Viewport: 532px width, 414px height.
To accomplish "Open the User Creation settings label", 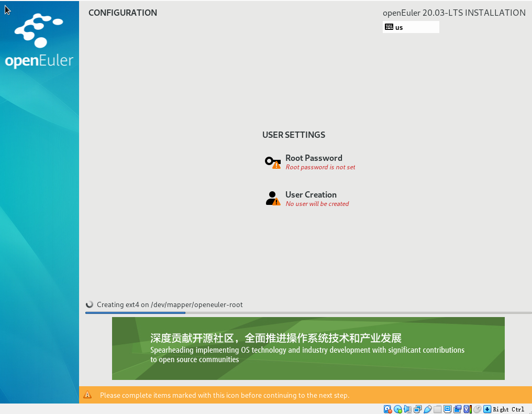I will pyautogui.click(x=311, y=194).
